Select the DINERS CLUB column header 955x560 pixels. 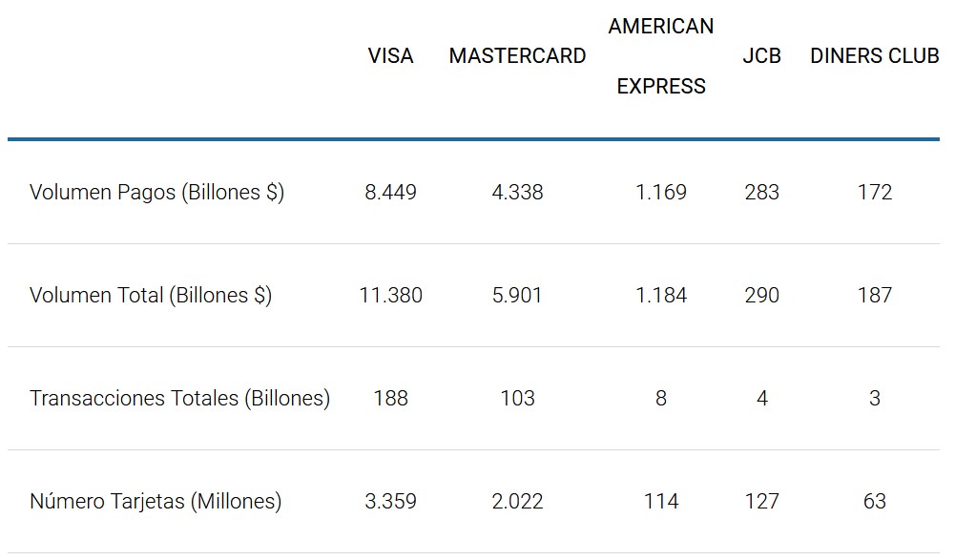point(874,56)
